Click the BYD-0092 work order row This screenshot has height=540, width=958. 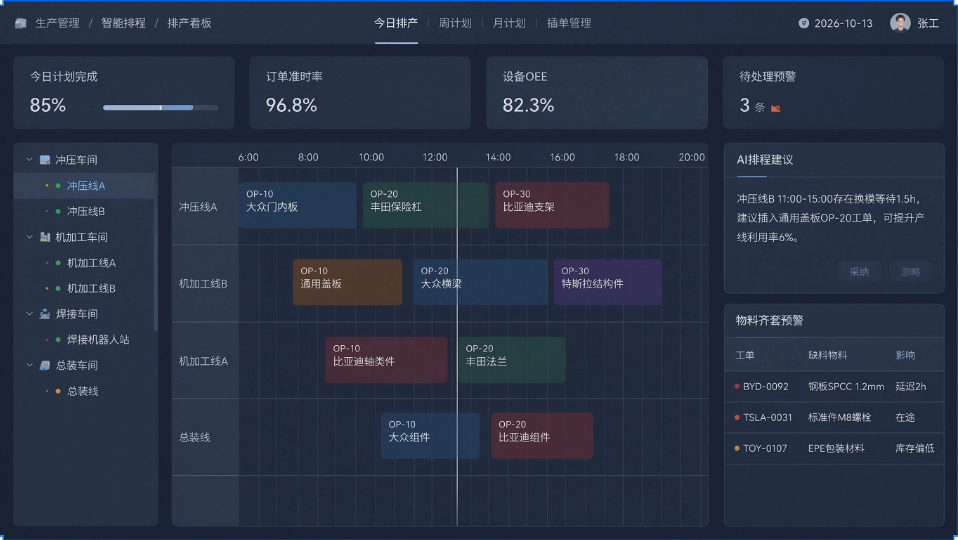pyautogui.click(x=834, y=387)
